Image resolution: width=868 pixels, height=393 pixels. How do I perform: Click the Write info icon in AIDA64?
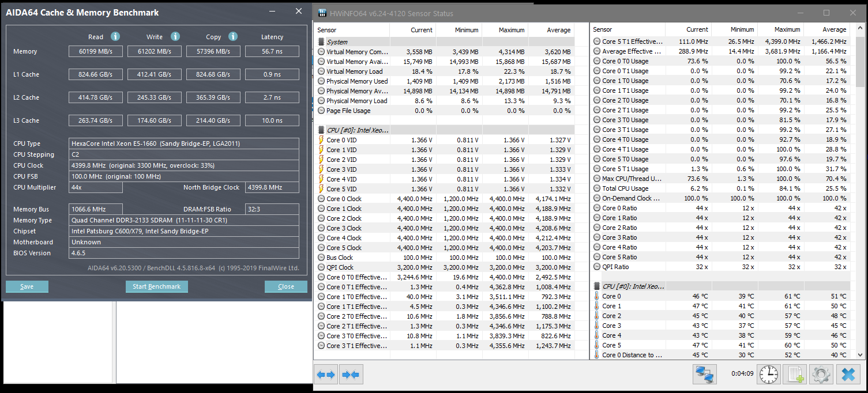click(175, 36)
